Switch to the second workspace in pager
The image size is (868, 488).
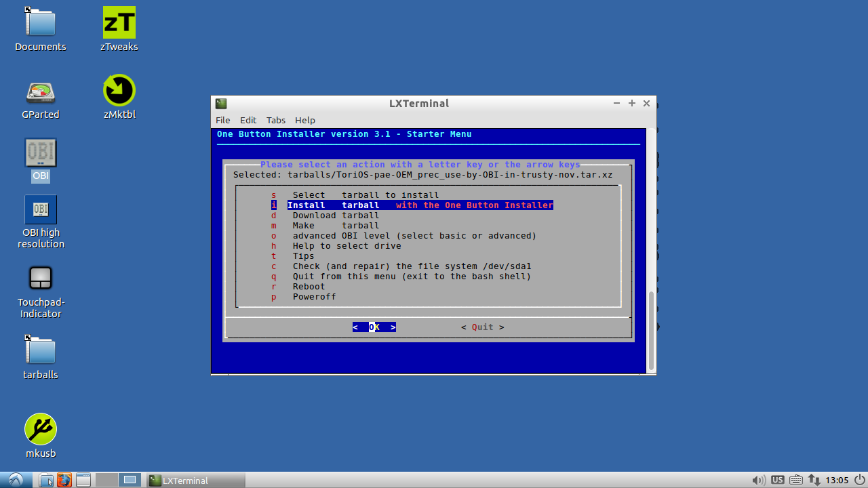[130, 480]
